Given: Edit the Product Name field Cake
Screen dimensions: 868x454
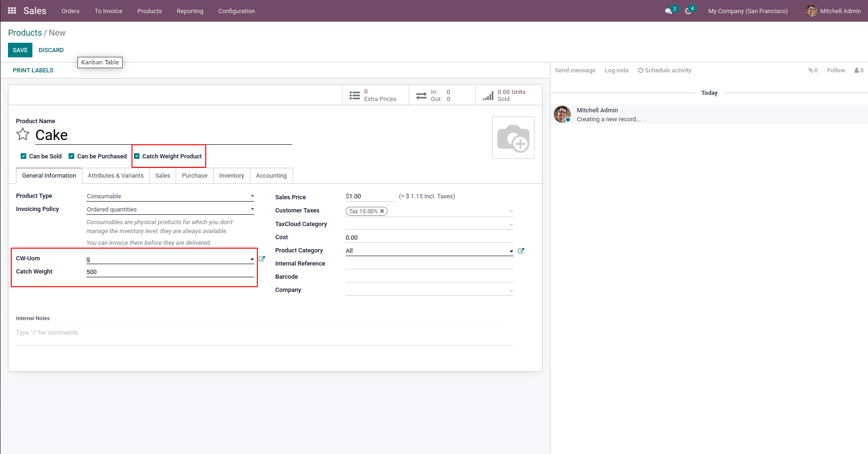Looking at the screenshot, I should click(x=163, y=135).
